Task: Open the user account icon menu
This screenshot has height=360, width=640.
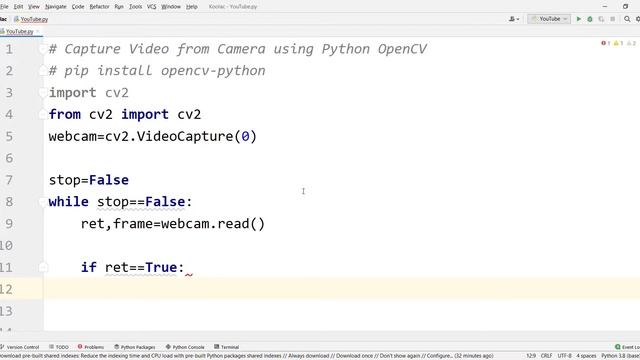Action: click(x=514, y=19)
